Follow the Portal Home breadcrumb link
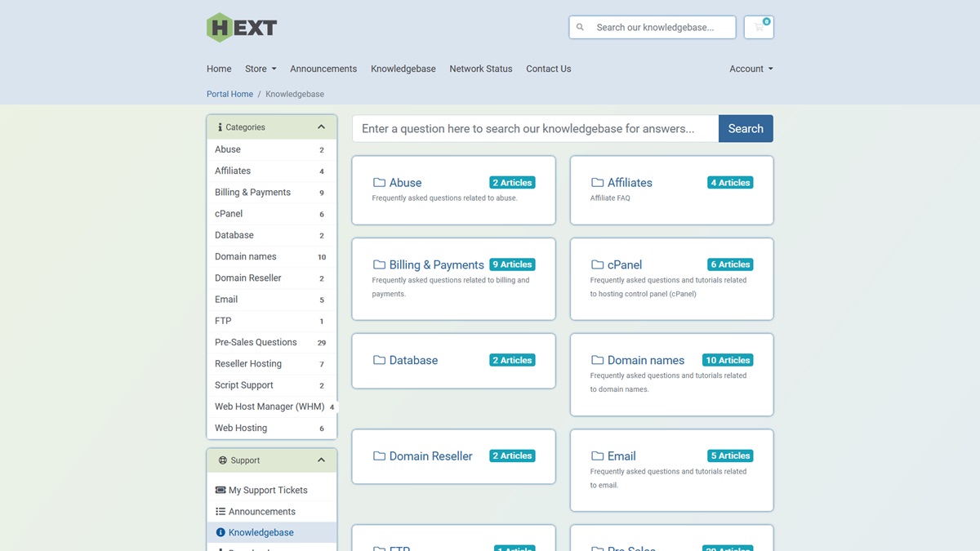Screen dimensions: 980x551 229,94
